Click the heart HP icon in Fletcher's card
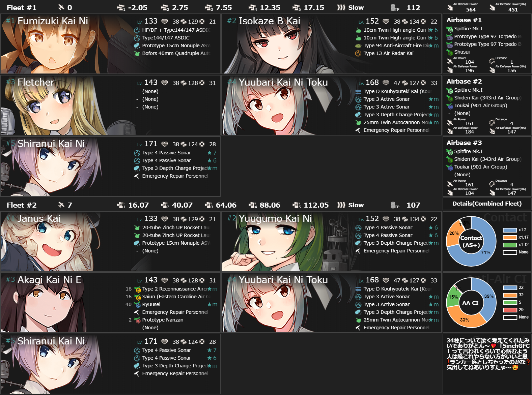 165,83
